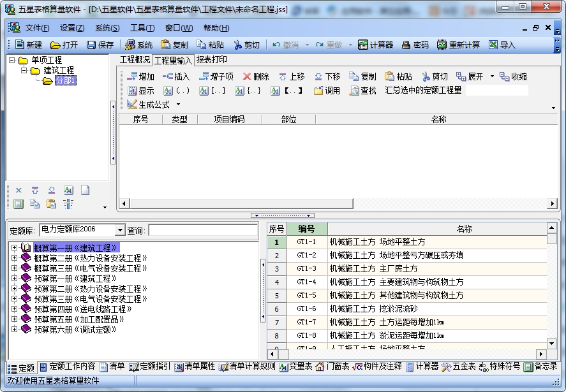Click 生成公式 generate formula icon
The width and height of the screenshot is (566, 392).
[132, 105]
